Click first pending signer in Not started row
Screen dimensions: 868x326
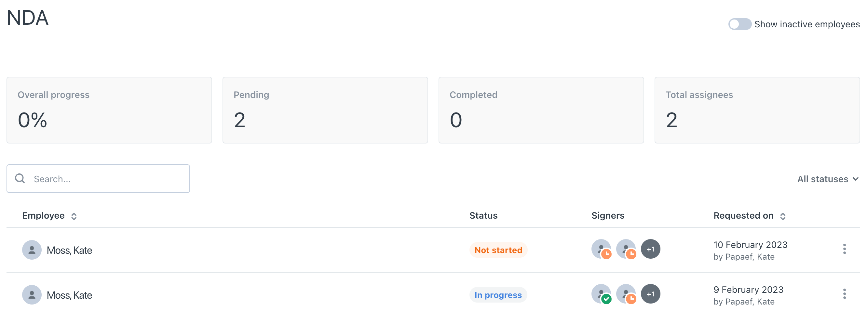[x=601, y=249]
